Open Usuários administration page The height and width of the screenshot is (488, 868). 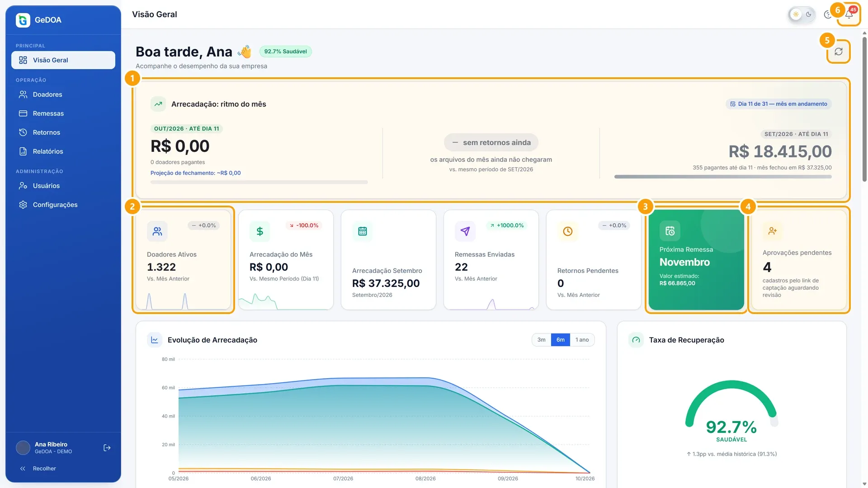click(63, 186)
